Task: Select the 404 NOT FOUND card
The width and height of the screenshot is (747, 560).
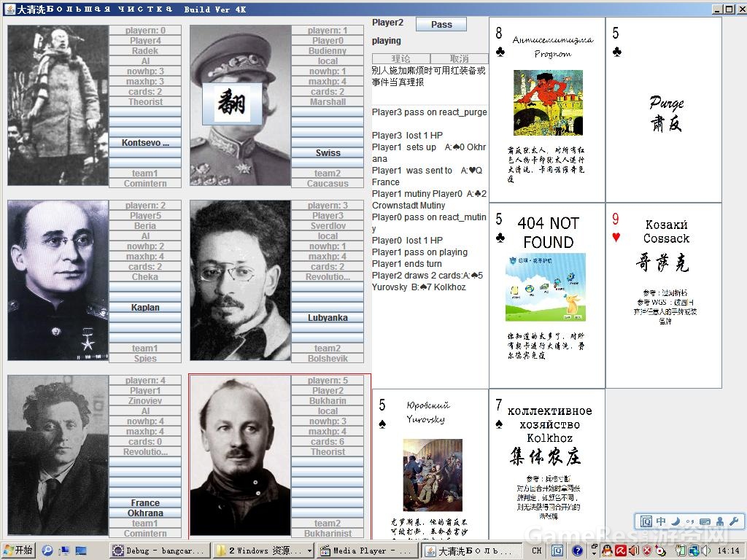Action: point(547,295)
